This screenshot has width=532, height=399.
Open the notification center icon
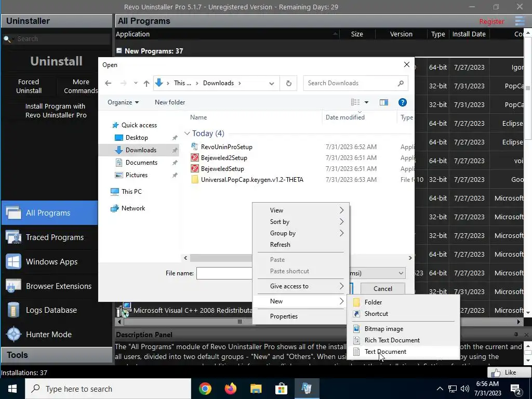click(x=516, y=389)
